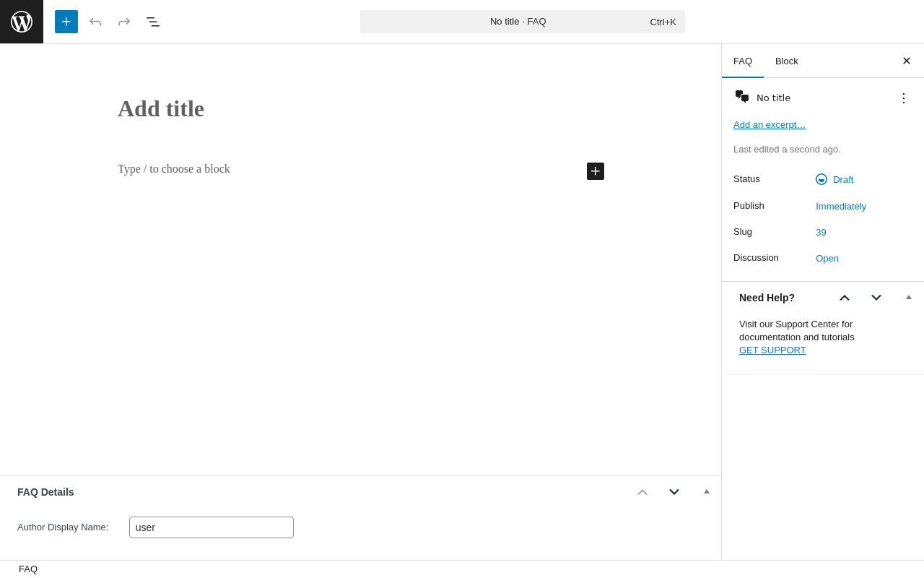Click the Undo arrow icon
This screenshot has width=924, height=578.
(95, 22)
